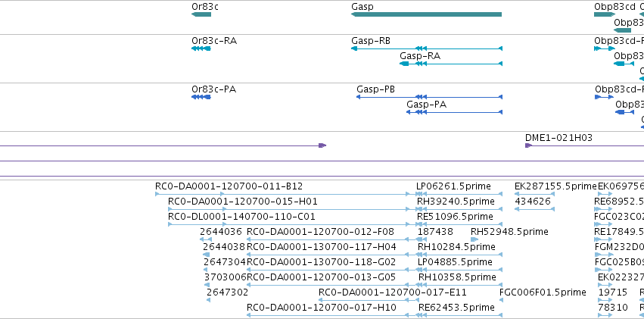Select the LP06261.5prime EST label
Image resolution: width=644 pixels, height=319 pixels.
(x=453, y=186)
